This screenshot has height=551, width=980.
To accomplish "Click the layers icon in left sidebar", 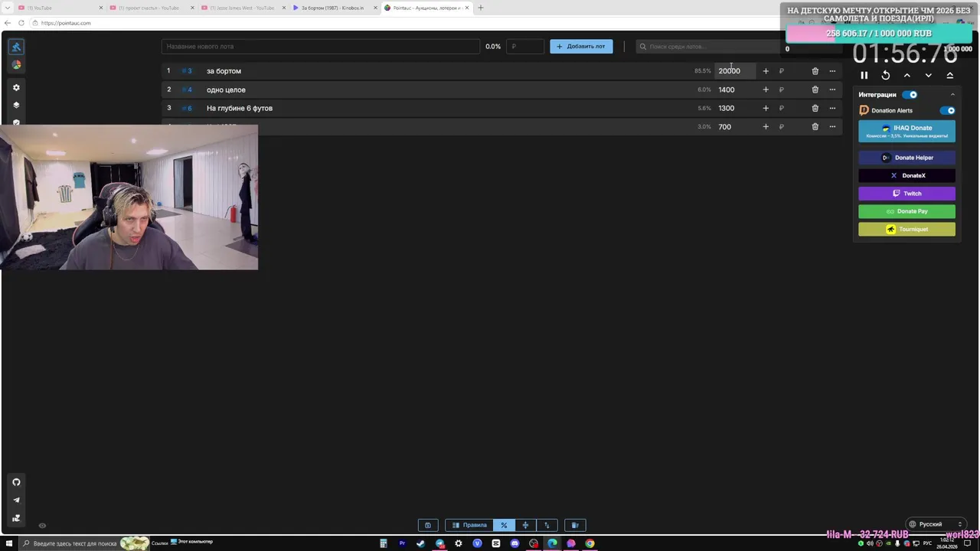I will pos(16,105).
